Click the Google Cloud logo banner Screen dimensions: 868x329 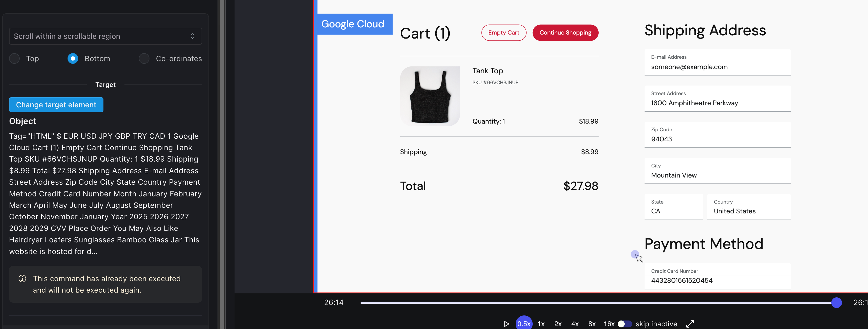(x=353, y=24)
